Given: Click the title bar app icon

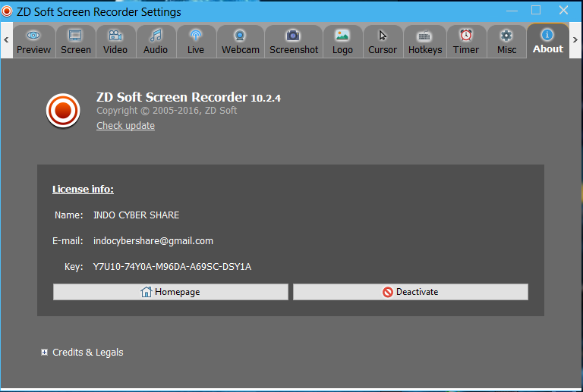Looking at the screenshot, I should (7, 11).
